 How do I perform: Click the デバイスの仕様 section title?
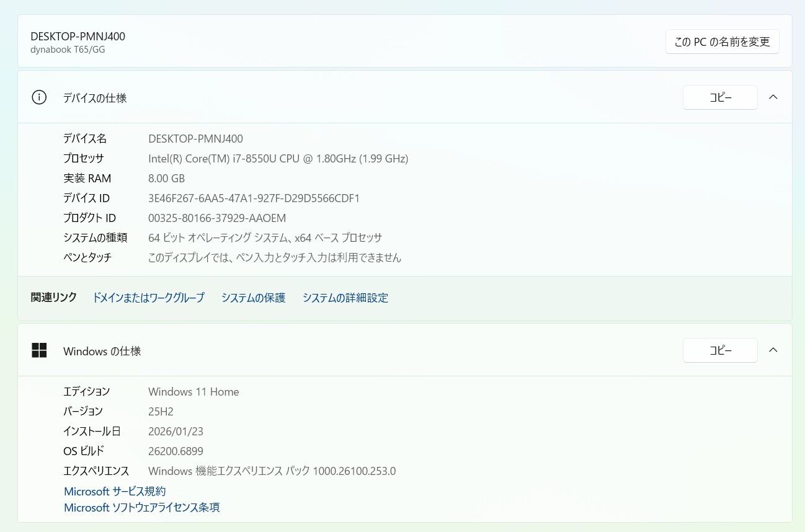click(95, 98)
